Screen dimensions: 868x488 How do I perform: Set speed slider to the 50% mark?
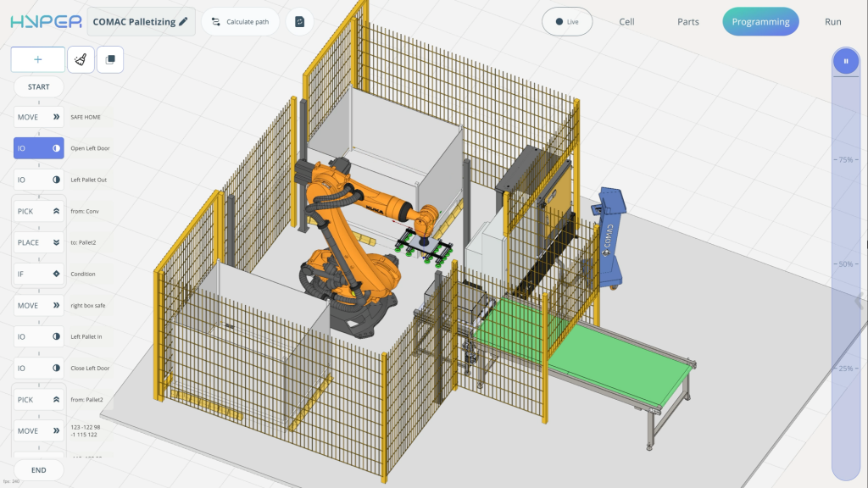(x=845, y=264)
